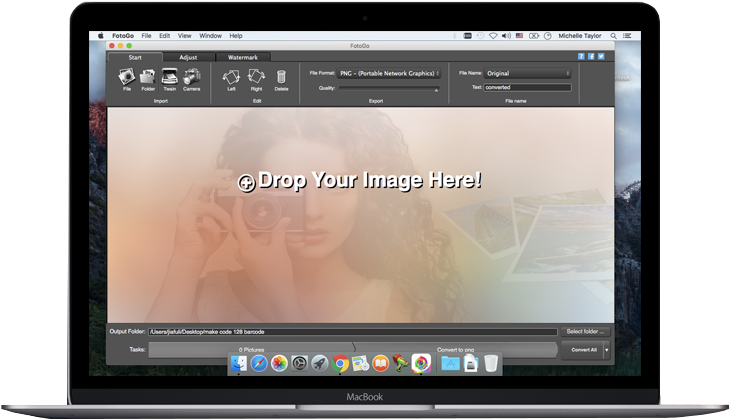The height and width of the screenshot is (419, 730).
Task: Click the Select folder button
Action: tap(585, 331)
